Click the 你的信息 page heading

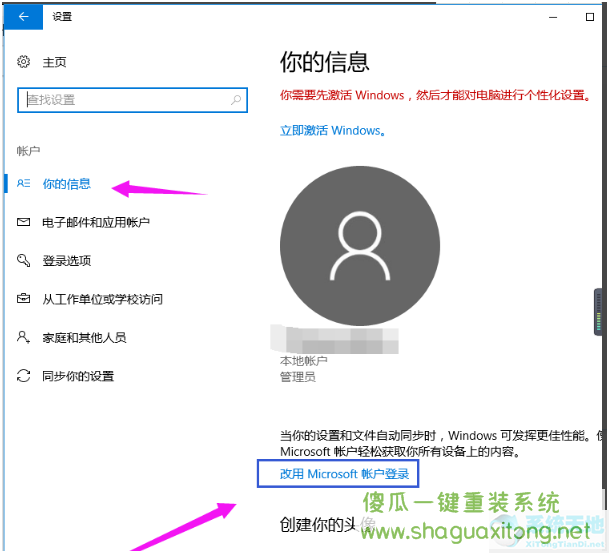coord(324,62)
